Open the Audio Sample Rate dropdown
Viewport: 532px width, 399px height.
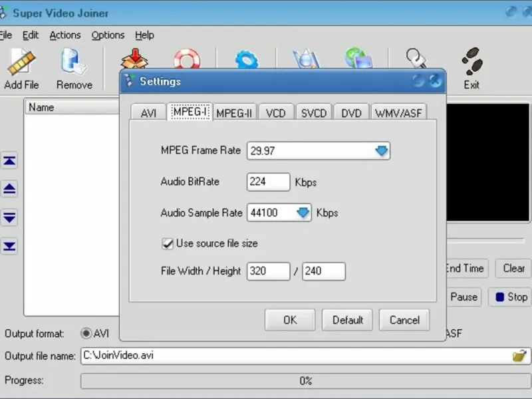click(x=303, y=213)
